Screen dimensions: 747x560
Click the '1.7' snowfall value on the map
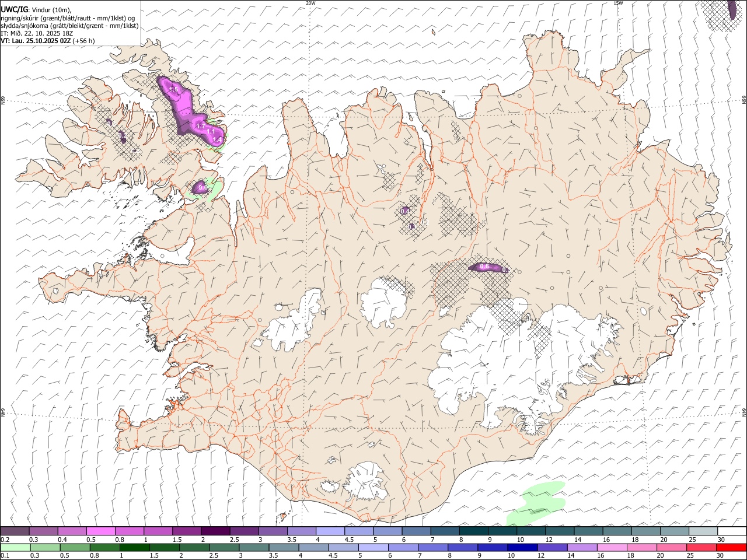pos(201,126)
